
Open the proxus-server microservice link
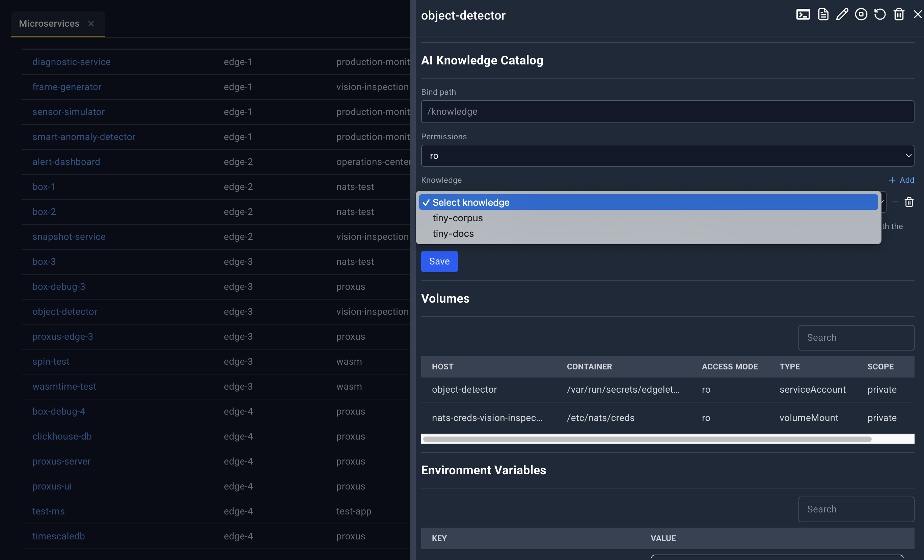[61, 461]
